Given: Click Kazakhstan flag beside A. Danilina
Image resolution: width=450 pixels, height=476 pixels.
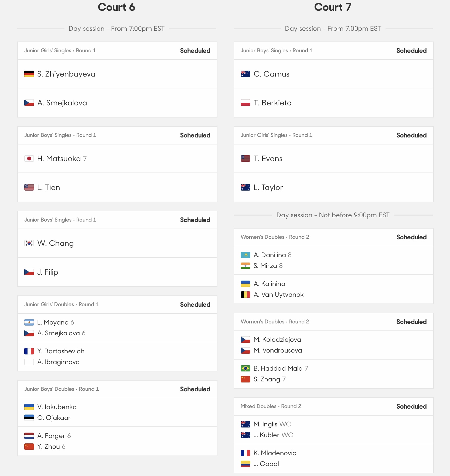Looking at the screenshot, I should (246, 255).
